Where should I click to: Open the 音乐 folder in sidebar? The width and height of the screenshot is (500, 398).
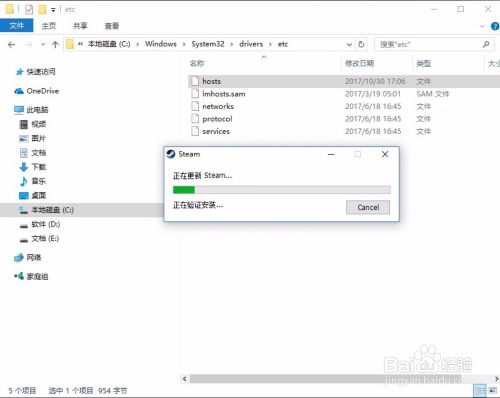[33, 181]
